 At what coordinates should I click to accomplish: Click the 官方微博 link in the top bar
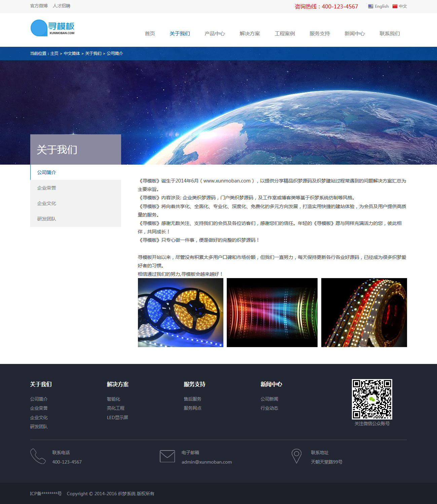tap(39, 6)
